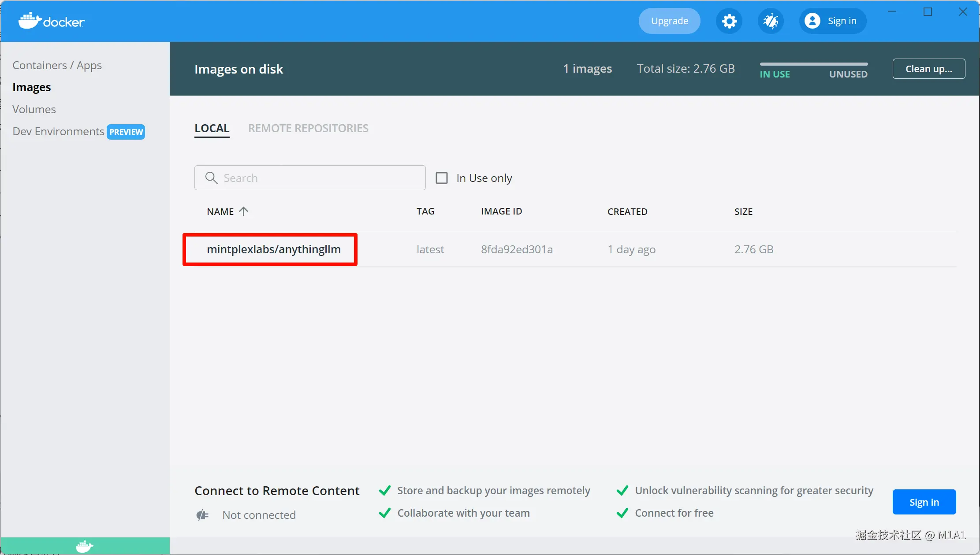Click the Upgrade button
This screenshot has width=980, height=555.
click(669, 21)
